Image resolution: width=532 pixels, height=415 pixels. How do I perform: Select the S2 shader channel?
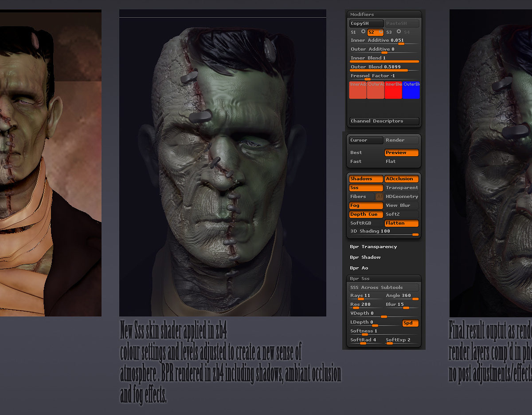(x=375, y=32)
